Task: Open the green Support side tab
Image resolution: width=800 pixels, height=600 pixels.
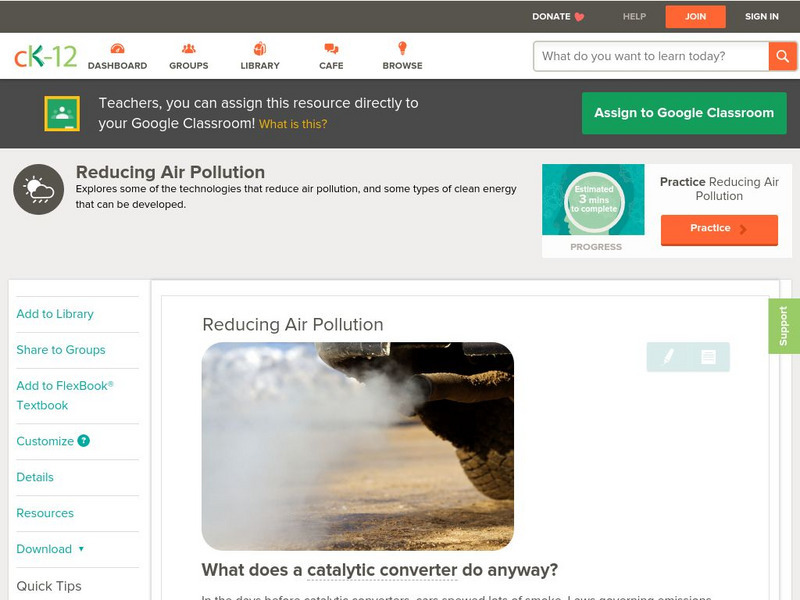Action: [783, 326]
